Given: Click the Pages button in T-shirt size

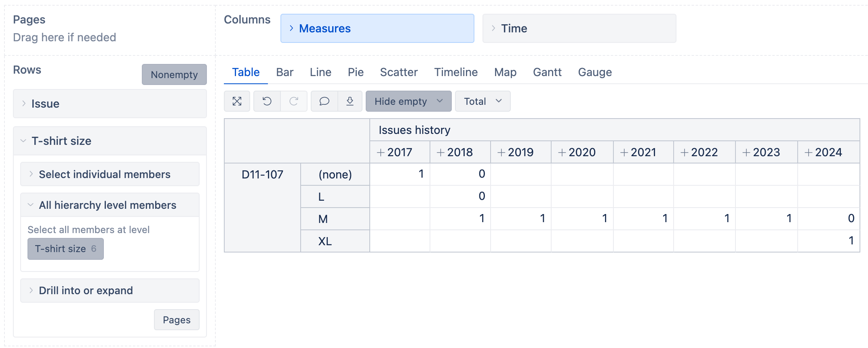Looking at the screenshot, I should (177, 320).
